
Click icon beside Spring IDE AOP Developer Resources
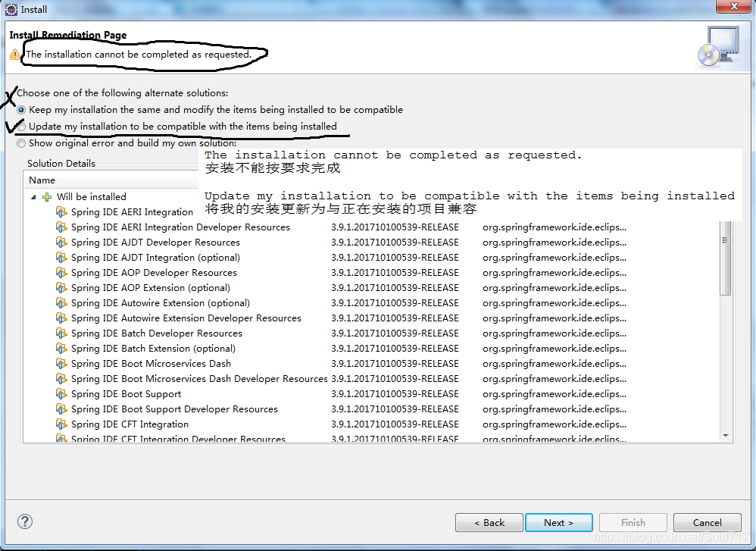point(61,273)
